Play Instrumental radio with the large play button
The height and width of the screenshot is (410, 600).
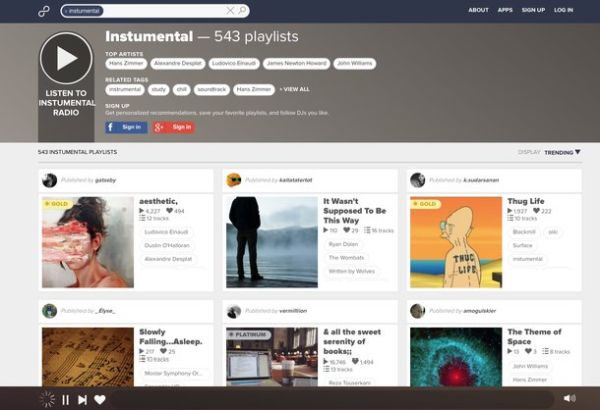(x=66, y=58)
